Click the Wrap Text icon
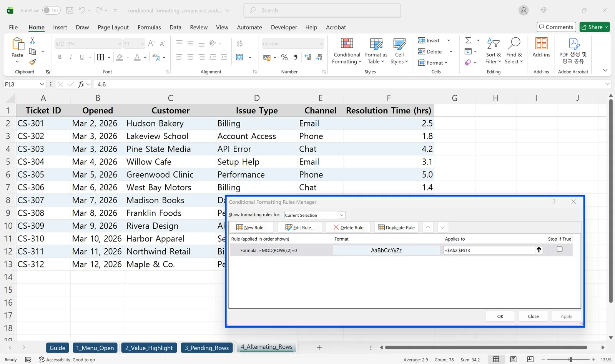This screenshot has height=364, width=615. tap(240, 43)
